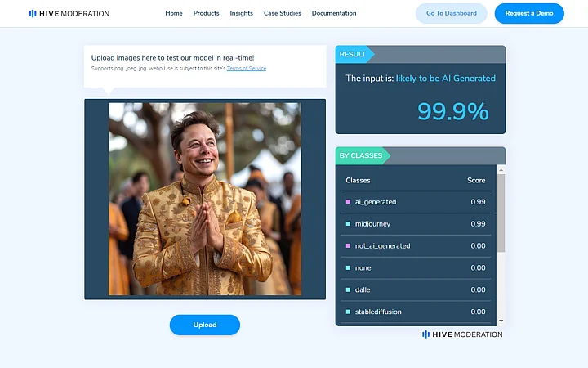
Task: Click the cyan square beside dalle
Action: [x=348, y=289]
